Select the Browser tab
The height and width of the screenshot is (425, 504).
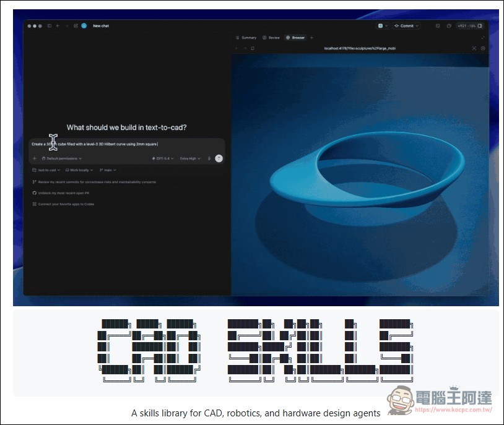pyautogui.click(x=295, y=38)
